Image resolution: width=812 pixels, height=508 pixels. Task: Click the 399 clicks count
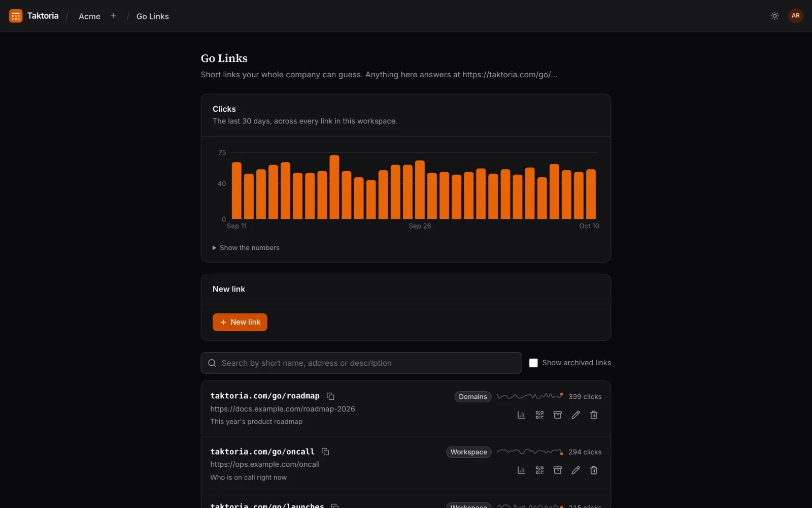pyautogui.click(x=585, y=397)
